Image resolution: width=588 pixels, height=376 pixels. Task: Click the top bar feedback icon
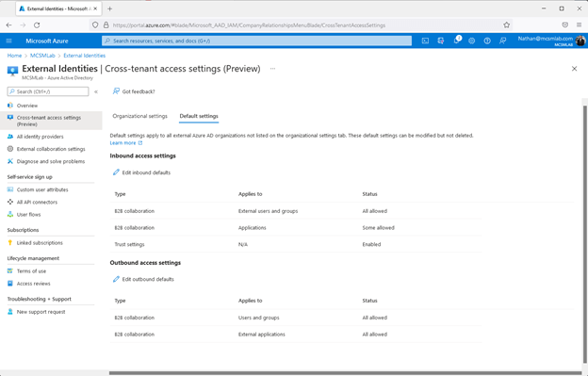[x=503, y=41]
